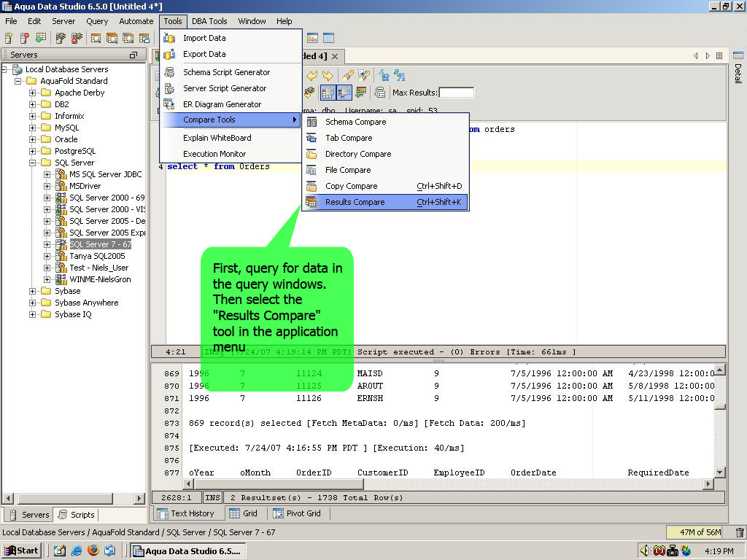Click Aqua Data Studio taskbar button
Image resolution: width=747 pixels, height=560 pixels.
coord(188,551)
